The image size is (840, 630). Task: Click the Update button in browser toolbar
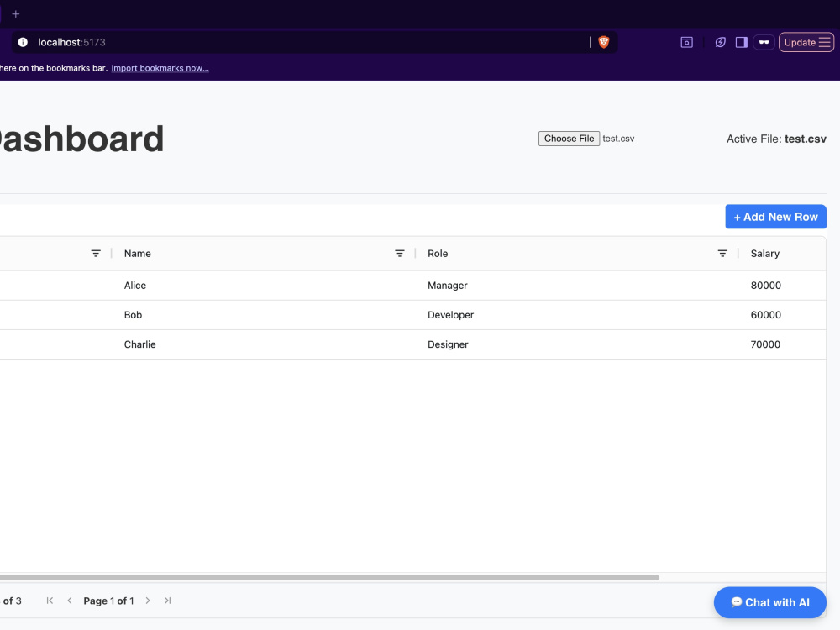tap(800, 42)
